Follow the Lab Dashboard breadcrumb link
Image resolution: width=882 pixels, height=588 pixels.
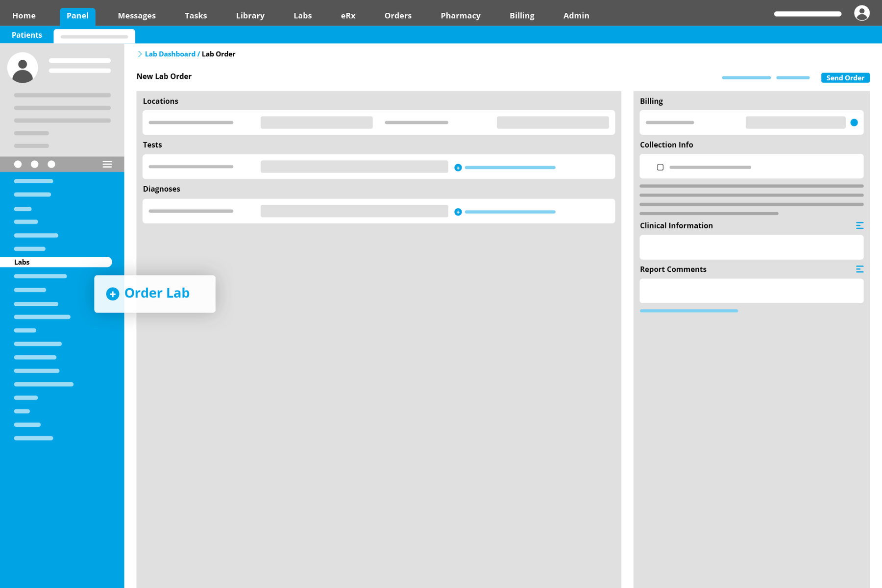tap(170, 54)
